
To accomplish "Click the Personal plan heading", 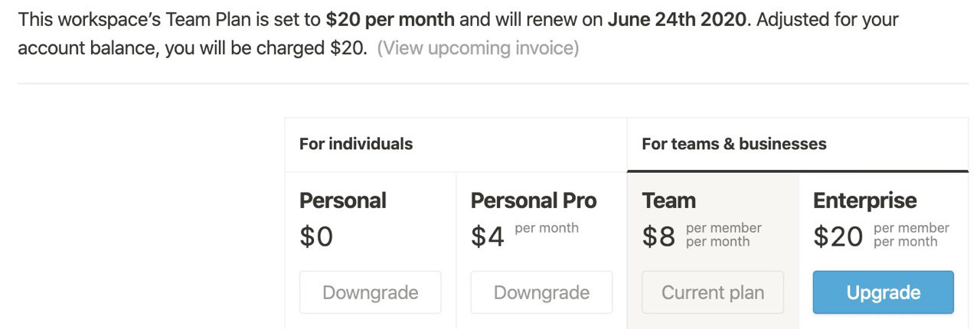I will pyautogui.click(x=342, y=200).
